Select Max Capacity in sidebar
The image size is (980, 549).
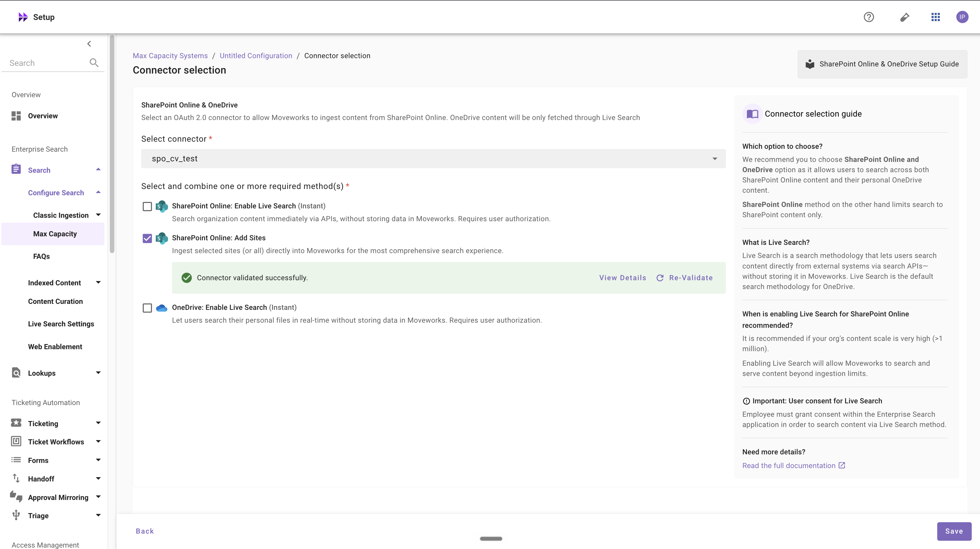pos(53,234)
